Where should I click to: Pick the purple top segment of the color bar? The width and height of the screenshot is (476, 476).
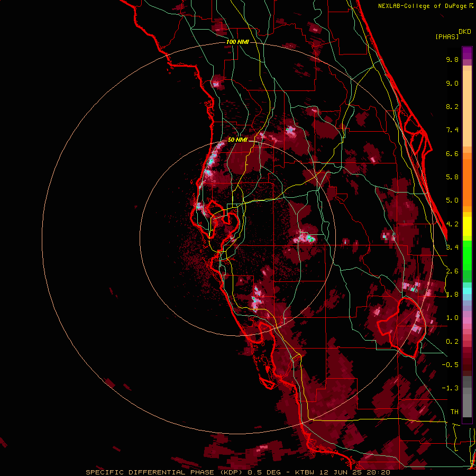[x=467, y=53]
